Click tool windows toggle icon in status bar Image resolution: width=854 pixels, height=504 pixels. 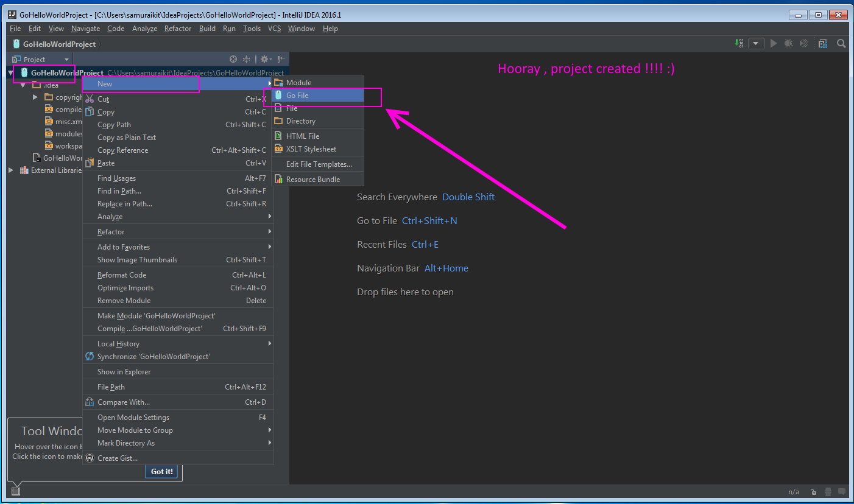[16, 491]
